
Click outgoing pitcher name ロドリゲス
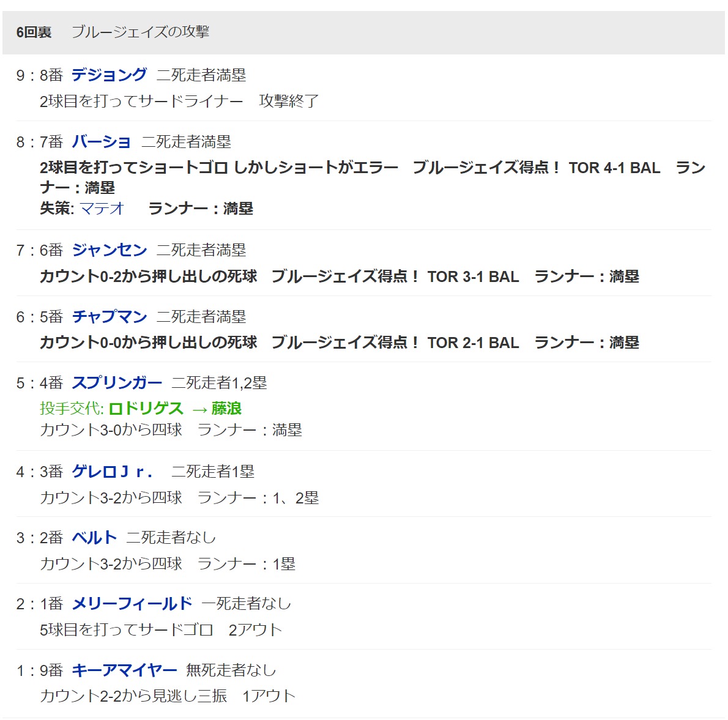[146, 409]
